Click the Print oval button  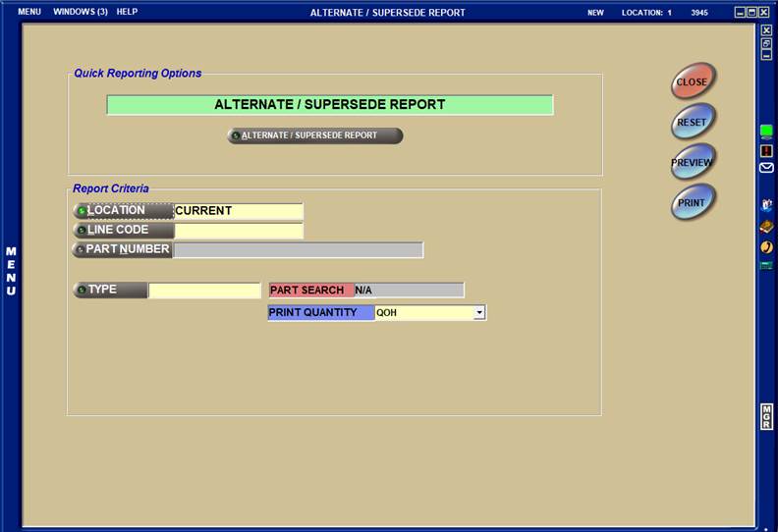(x=693, y=202)
